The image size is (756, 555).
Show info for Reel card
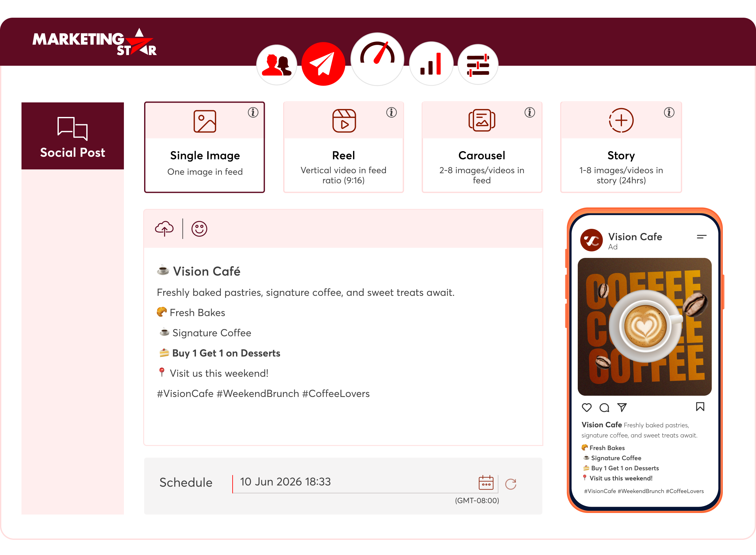coord(392,113)
